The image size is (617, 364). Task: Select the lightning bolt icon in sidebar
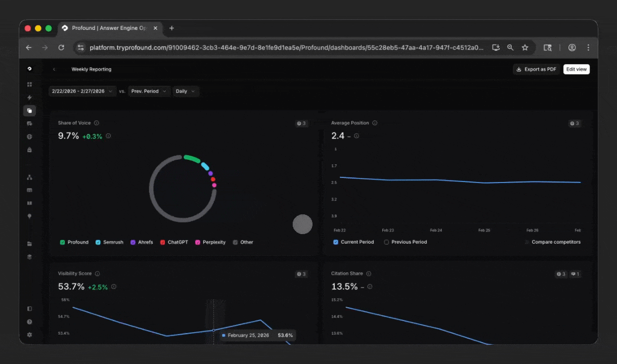point(29,97)
